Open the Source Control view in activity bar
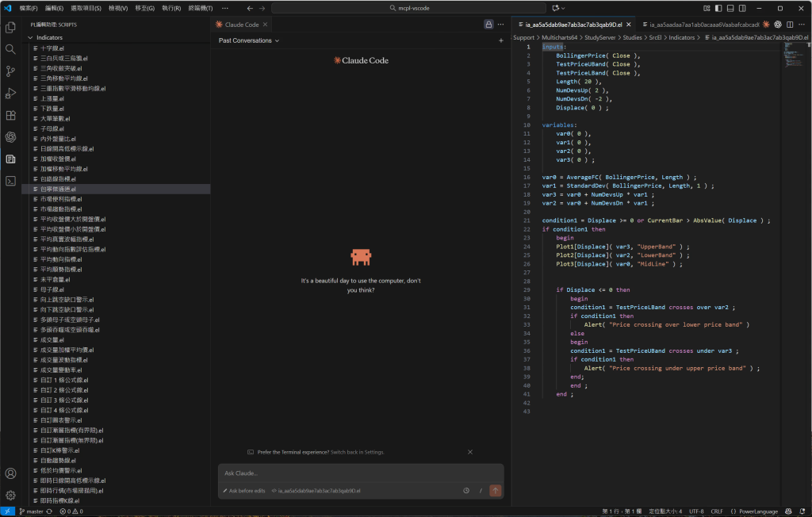Viewport: 812px width, 517px height. [10, 71]
